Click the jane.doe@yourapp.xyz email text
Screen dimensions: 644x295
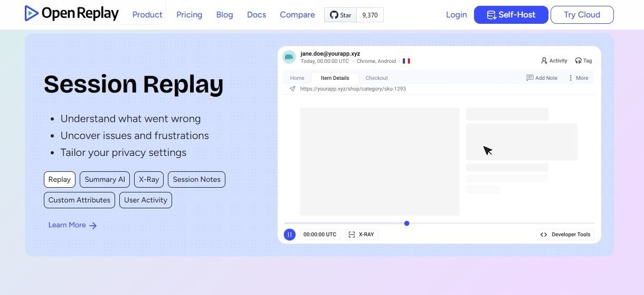pos(330,53)
